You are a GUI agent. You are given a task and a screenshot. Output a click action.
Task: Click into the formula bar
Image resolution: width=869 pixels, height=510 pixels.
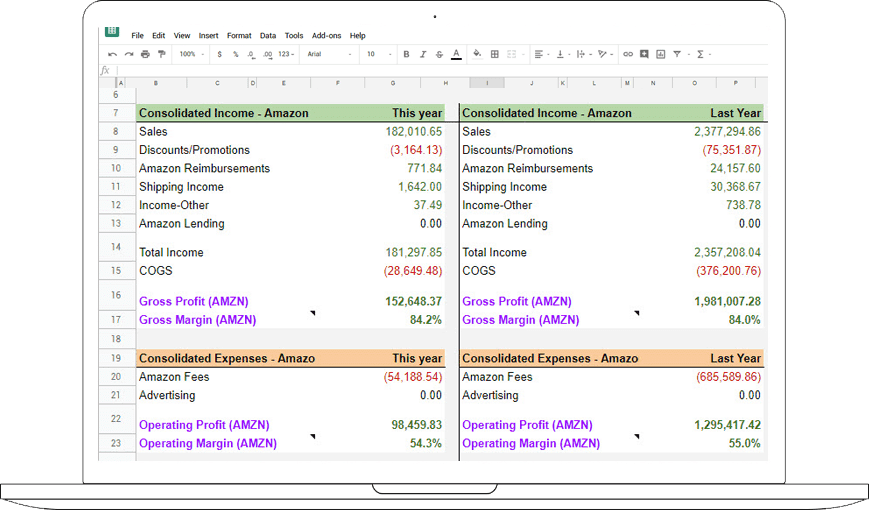(x=441, y=70)
